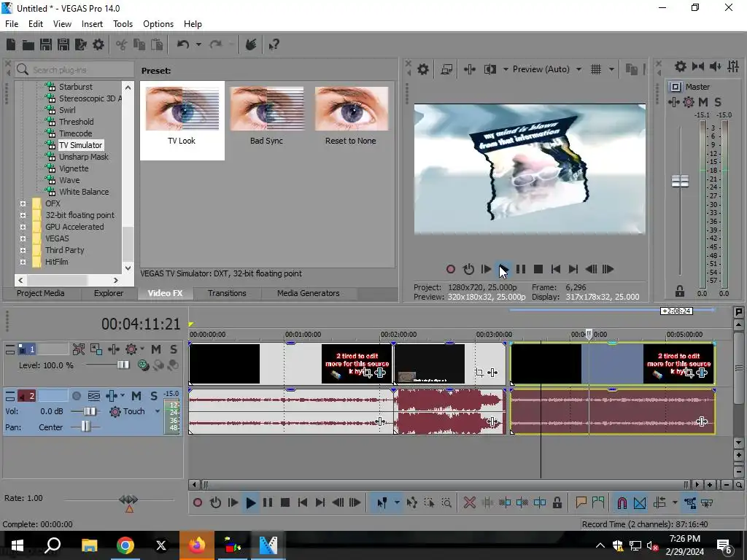
Task: Select the White Balance plug-in
Action: pos(84,192)
